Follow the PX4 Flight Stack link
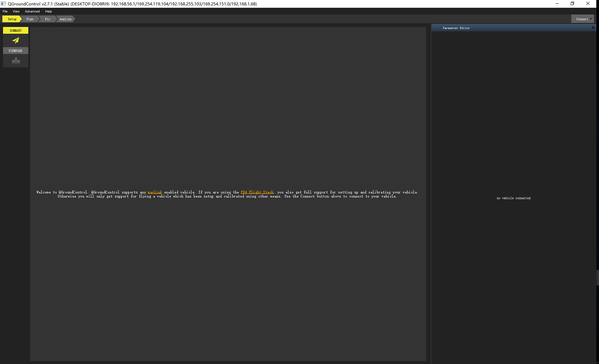The image size is (599, 364). [x=257, y=192]
